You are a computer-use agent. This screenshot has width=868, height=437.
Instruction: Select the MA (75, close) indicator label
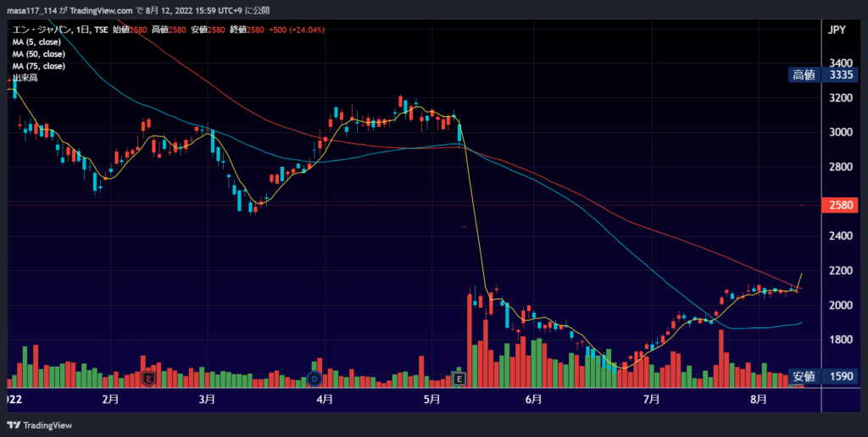coord(39,66)
